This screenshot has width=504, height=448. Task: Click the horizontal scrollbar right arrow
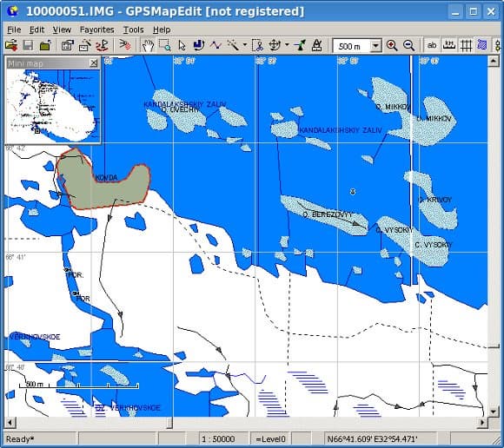click(x=482, y=422)
